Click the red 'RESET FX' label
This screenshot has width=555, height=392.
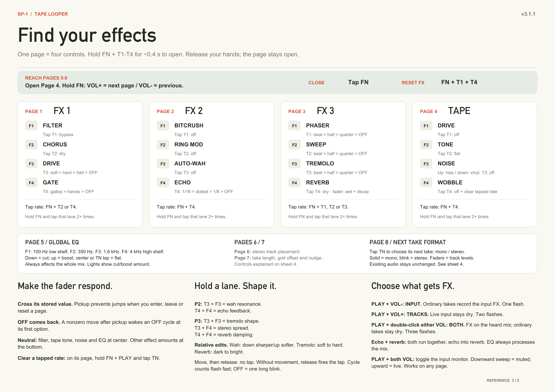[x=413, y=83]
